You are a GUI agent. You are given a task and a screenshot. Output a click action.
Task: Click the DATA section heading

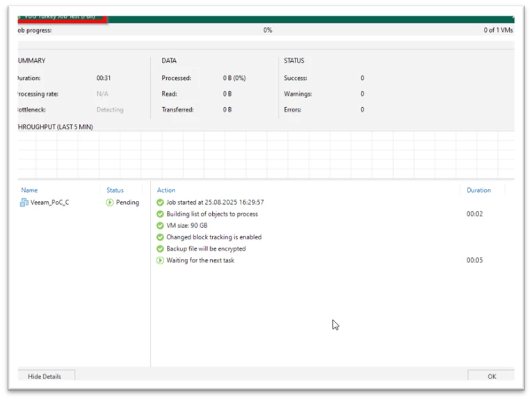(x=169, y=61)
